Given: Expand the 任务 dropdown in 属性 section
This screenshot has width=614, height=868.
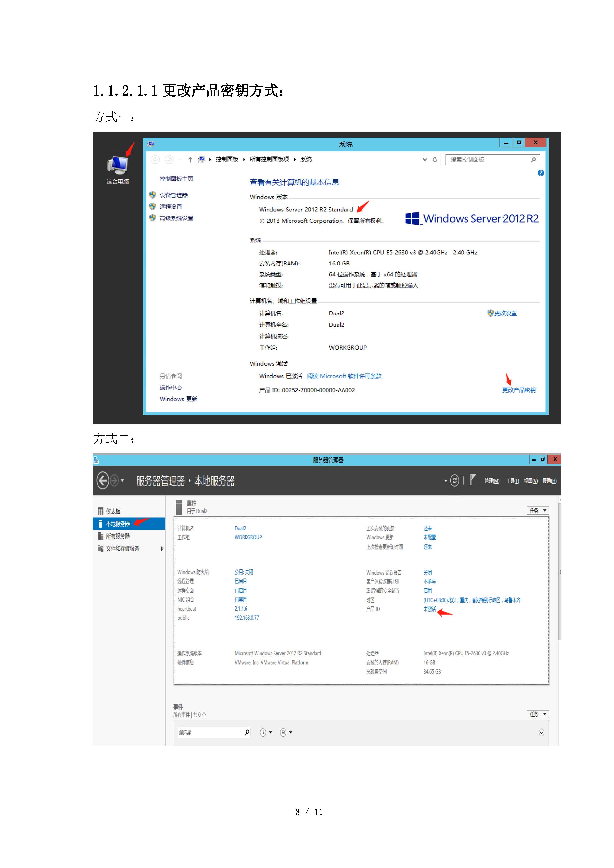Looking at the screenshot, I should (537, 510).
